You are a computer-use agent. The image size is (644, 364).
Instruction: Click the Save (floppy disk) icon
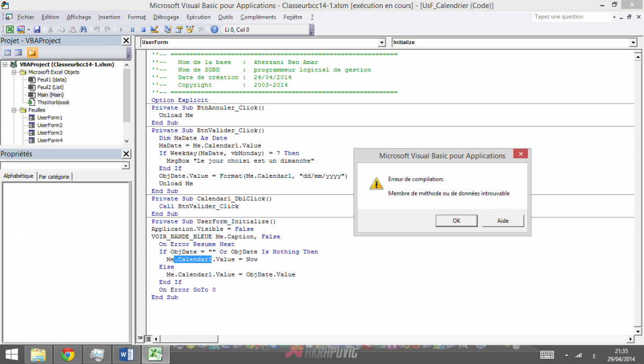tap(37, 30)
